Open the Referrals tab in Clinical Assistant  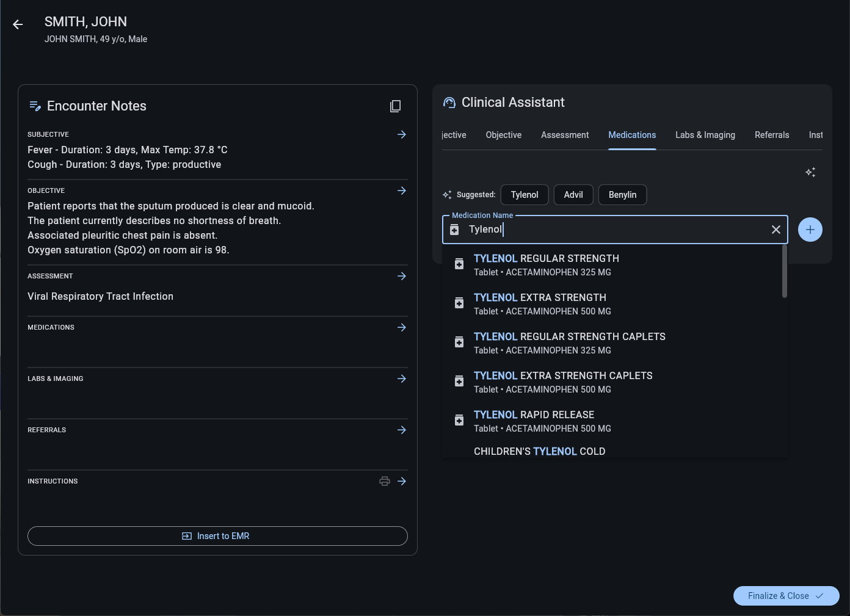[771, 135]
